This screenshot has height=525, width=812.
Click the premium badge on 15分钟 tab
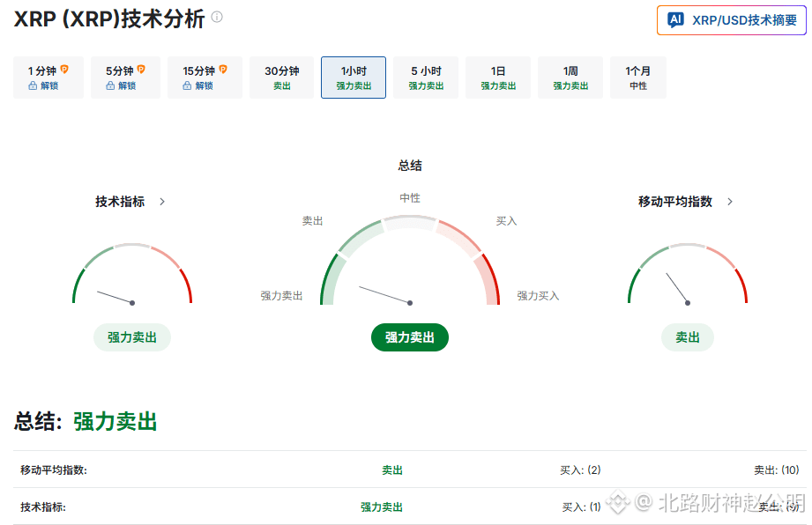pos(223,70)
